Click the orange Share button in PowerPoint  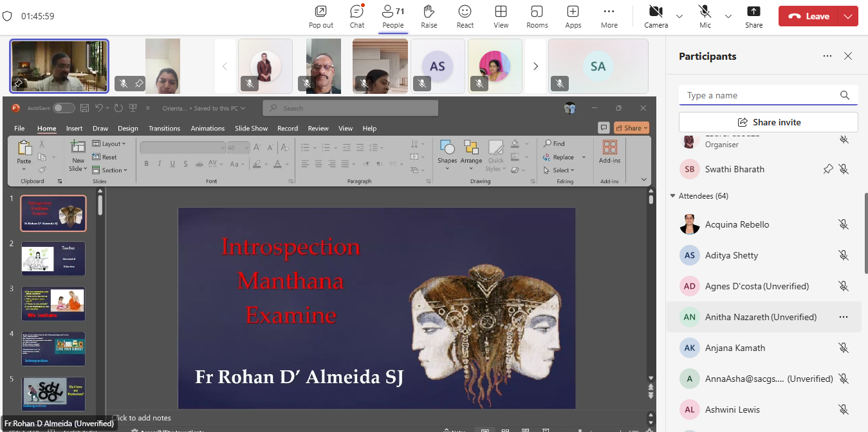point(631,128)
